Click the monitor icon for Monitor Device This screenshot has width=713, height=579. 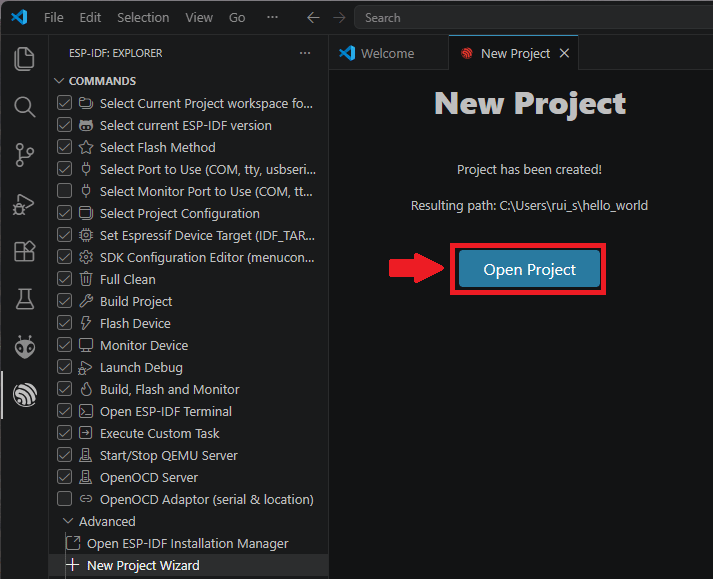point(86,345)
